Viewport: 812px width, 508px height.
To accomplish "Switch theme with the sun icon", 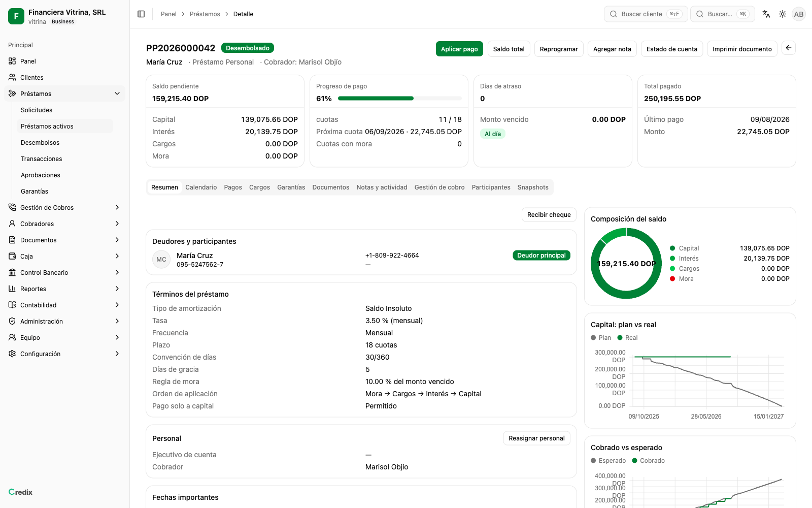I will [783, 14].
